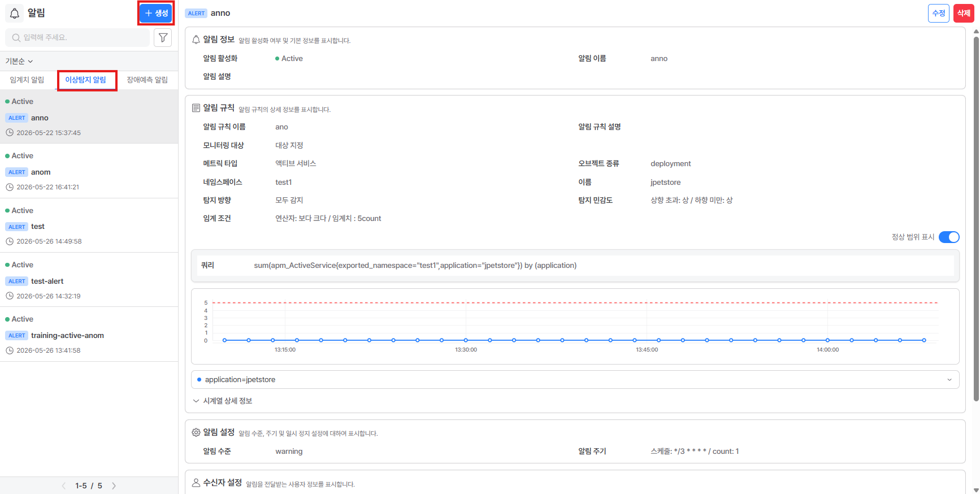
Task: Go to previous page arrow in pagination
Action: [x=64, y=486]
